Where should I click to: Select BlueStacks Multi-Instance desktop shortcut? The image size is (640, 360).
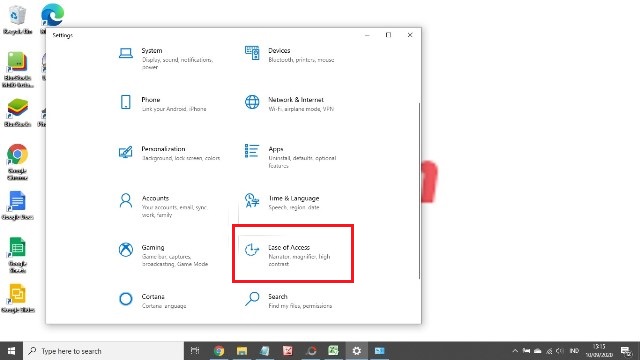pos(18,69)
